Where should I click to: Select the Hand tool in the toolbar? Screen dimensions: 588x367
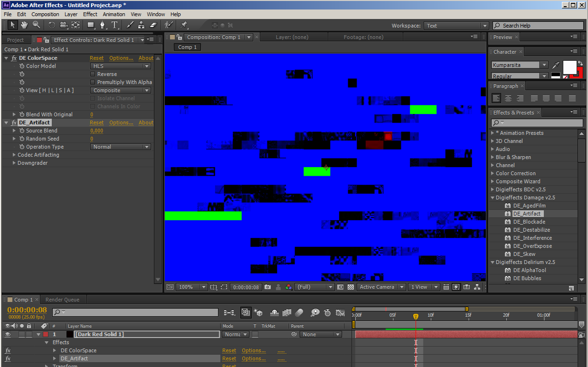coord(24,25)
